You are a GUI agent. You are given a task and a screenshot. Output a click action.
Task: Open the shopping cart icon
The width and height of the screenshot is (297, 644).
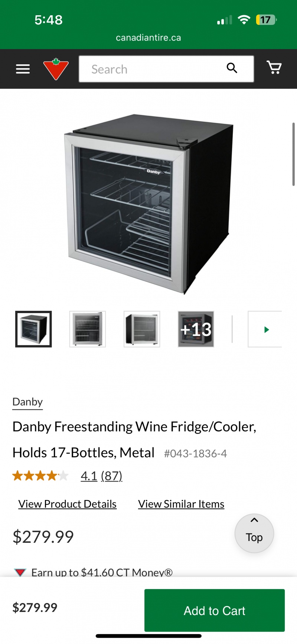[274, 68]
